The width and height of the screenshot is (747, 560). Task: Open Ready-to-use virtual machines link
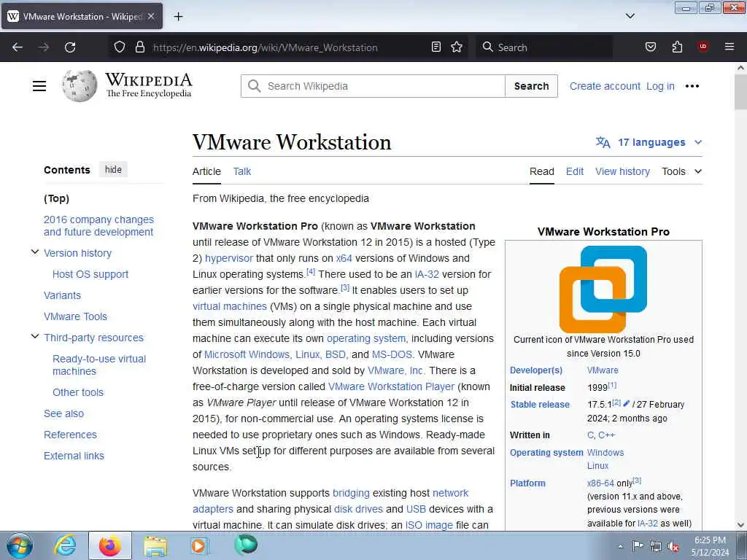tap(99, 365)
